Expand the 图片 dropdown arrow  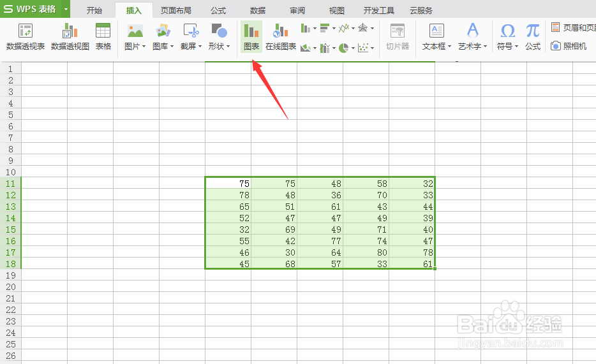pos(144,47)
